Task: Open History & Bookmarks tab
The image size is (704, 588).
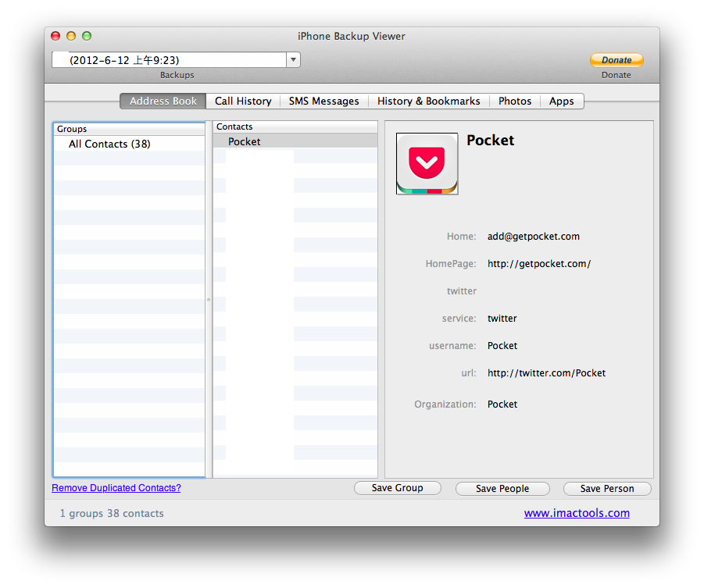Action: pyautogui.click(x=428, y=101)
